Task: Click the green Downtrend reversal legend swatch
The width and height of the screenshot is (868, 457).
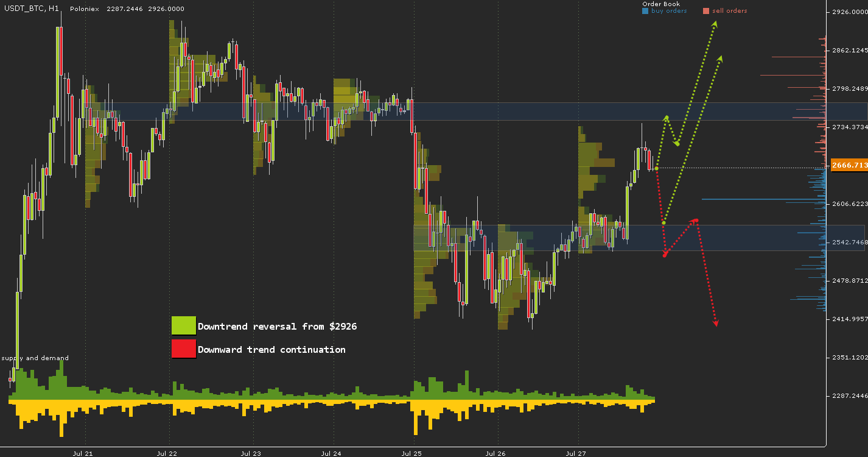Action: [184, 326]
